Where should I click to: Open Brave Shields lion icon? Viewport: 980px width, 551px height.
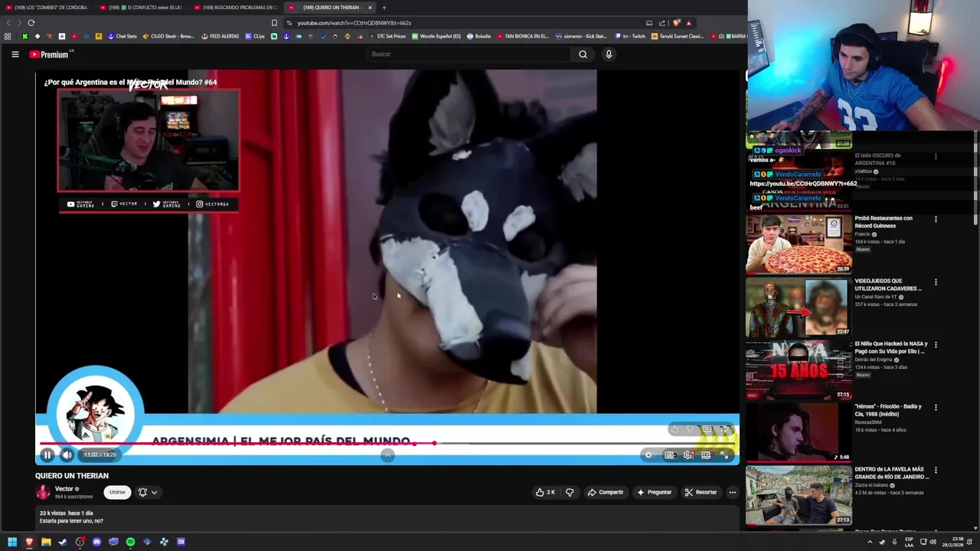(x=677, y=23)
